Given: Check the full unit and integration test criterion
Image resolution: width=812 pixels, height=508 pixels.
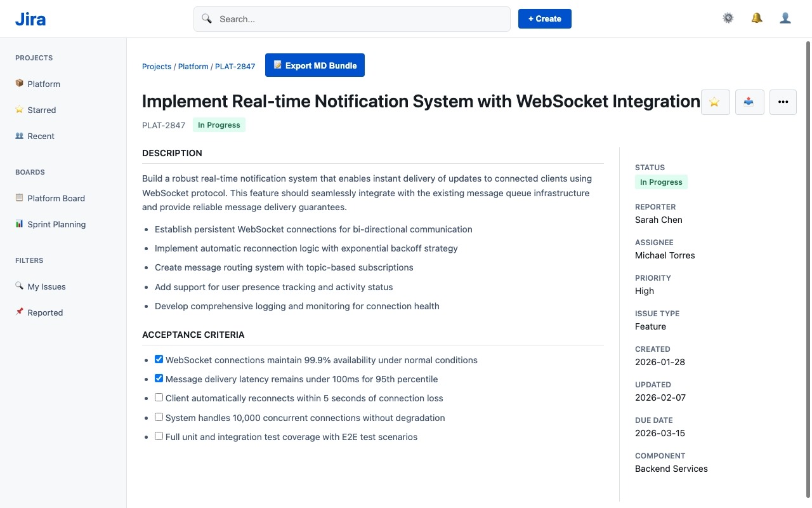Looking at the screenshot, I should [x=159, y=436].
